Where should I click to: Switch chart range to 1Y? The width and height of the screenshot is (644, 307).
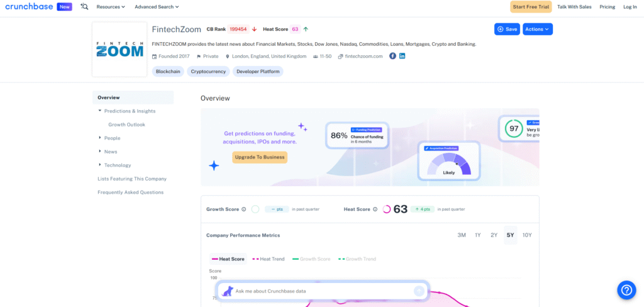point(478,235)
